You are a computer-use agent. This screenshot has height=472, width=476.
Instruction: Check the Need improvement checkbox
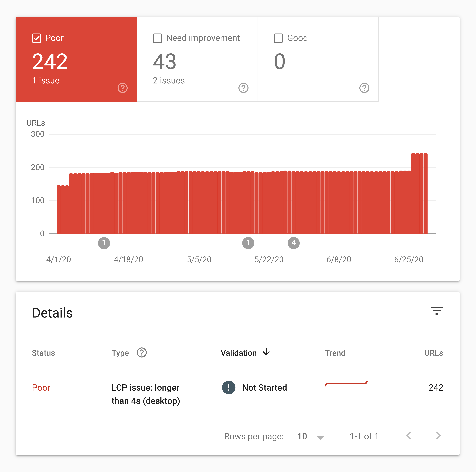(x=157, y=38)
